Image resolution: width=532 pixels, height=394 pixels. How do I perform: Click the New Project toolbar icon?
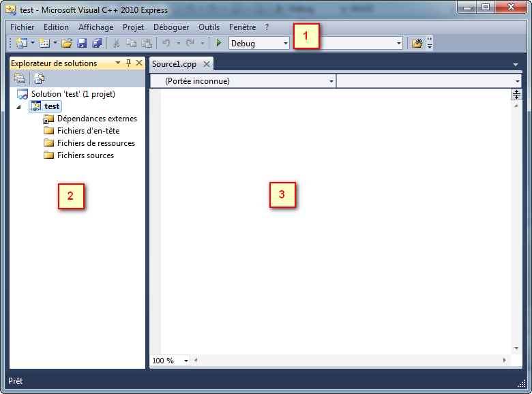coord(22,43)
